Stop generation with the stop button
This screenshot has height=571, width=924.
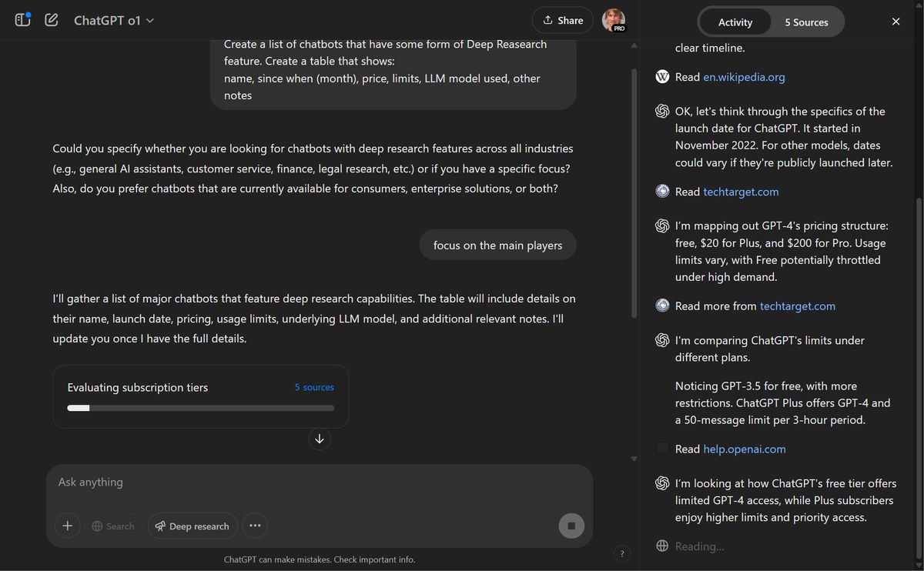571,526
